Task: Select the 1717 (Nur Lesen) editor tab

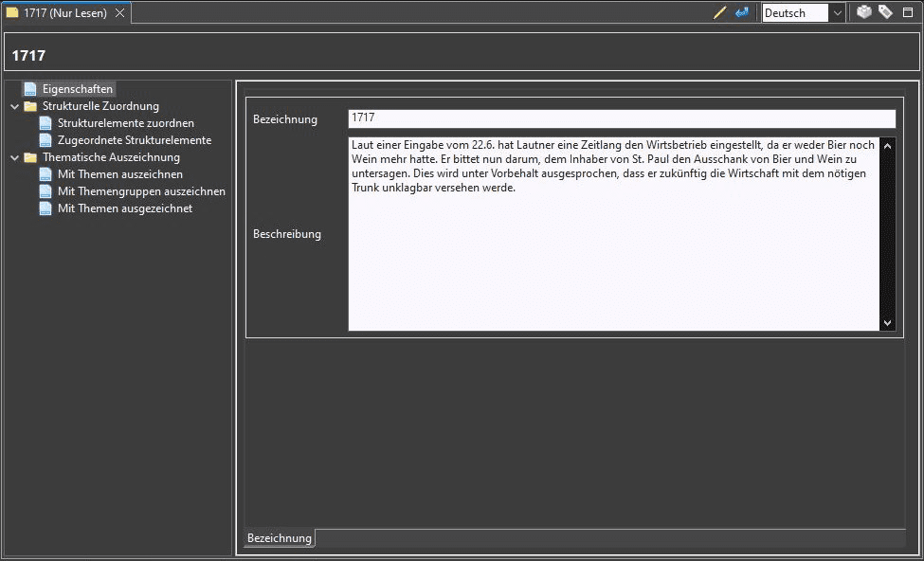Action: (x=65, y=13)
